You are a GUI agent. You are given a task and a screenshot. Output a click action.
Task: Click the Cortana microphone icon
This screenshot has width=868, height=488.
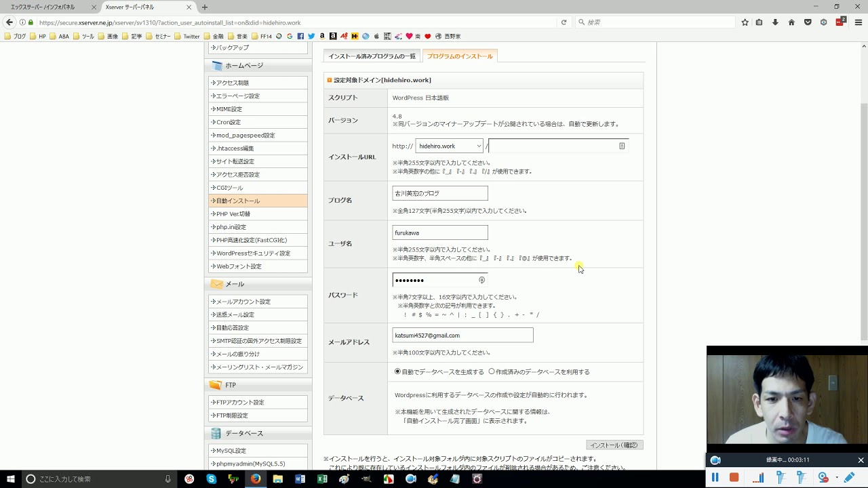pyautogui.click(x=168, y=479)
